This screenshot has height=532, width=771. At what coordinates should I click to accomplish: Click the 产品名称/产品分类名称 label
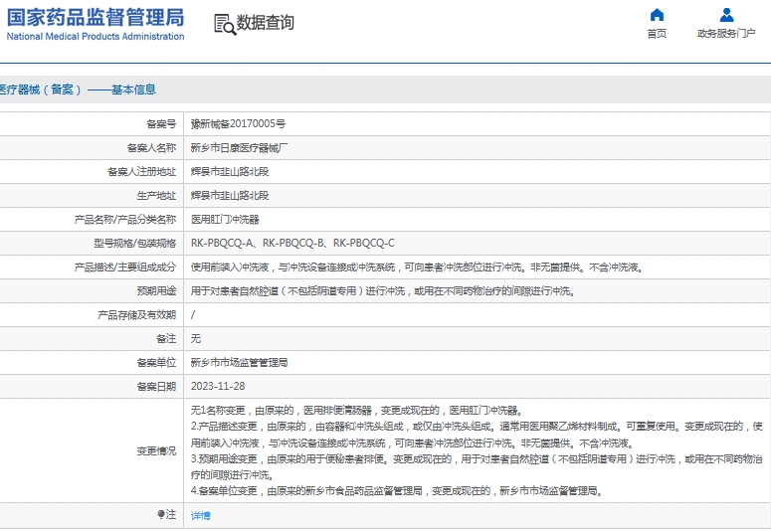[x=125, y=220]
